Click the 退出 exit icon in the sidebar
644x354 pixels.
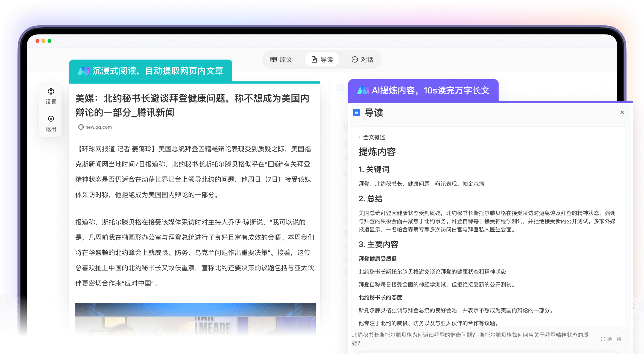point(51,119)
